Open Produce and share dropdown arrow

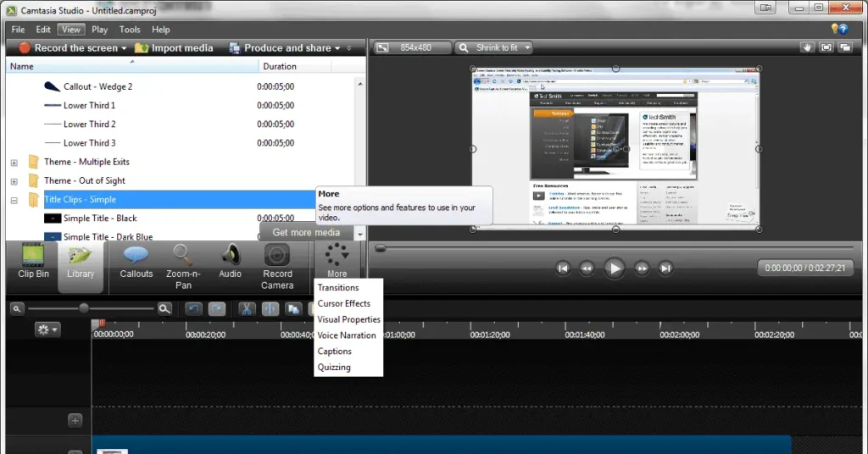click(337, 48)
